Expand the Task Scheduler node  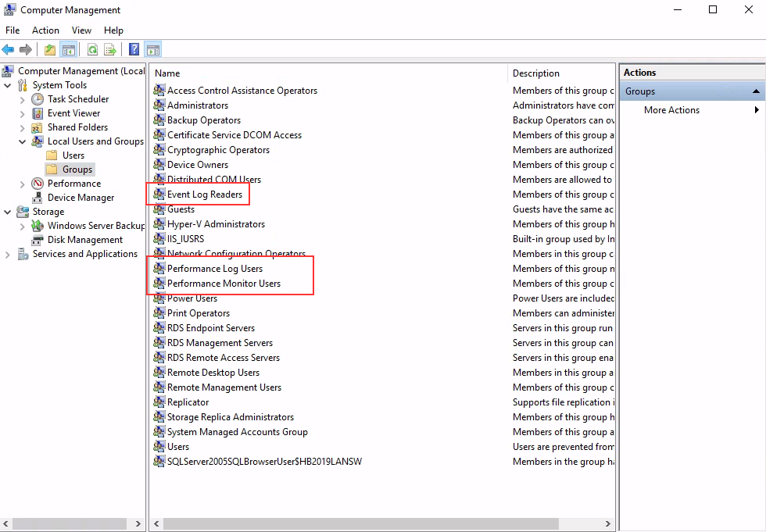22,99
